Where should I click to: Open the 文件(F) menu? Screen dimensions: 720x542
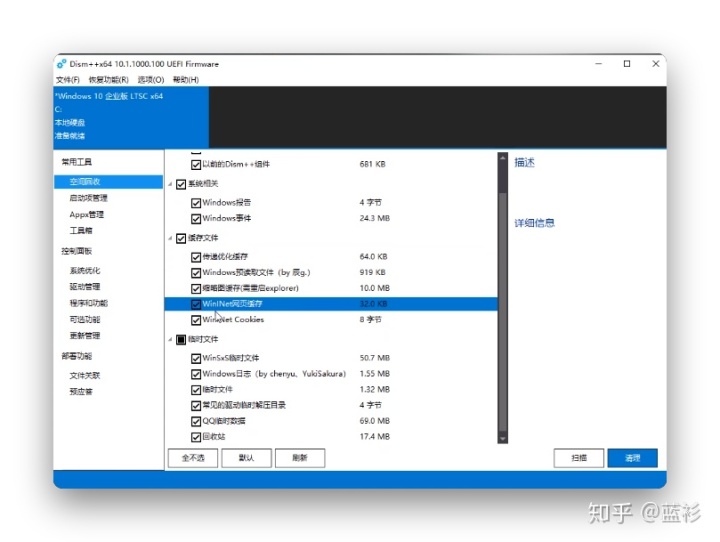coord(68,79)
